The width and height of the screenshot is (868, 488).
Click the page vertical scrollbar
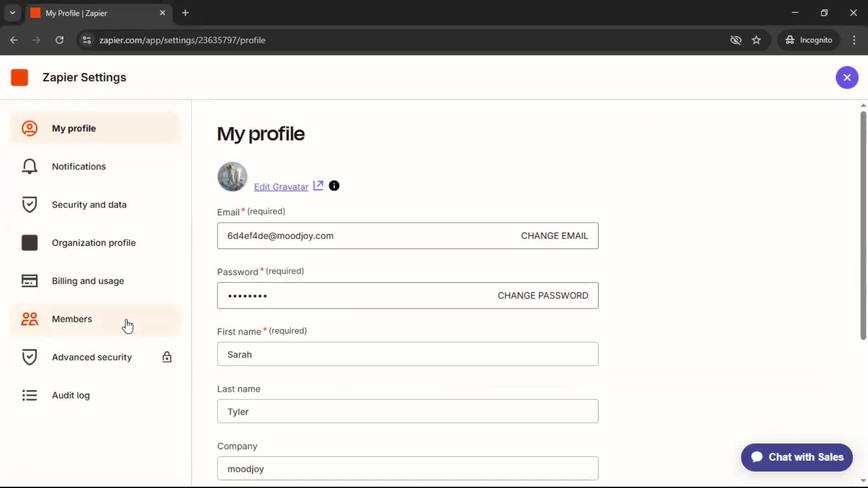point(863,225)
